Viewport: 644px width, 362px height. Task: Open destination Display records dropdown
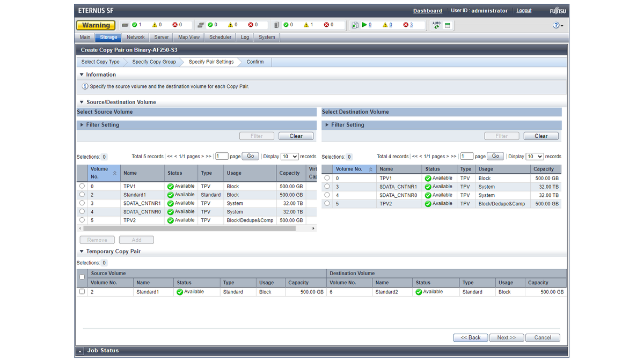535,157
